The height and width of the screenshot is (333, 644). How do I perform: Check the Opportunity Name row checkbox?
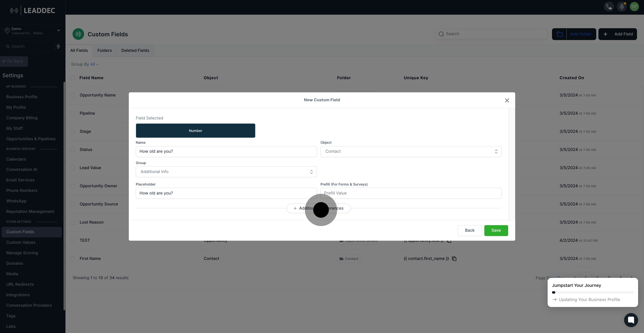click(73, 95)
